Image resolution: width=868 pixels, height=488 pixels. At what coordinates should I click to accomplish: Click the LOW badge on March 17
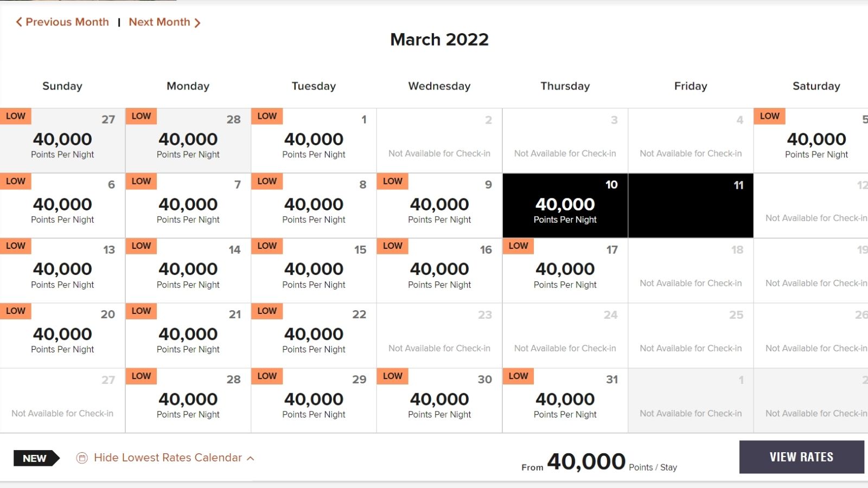click(518, 246)
